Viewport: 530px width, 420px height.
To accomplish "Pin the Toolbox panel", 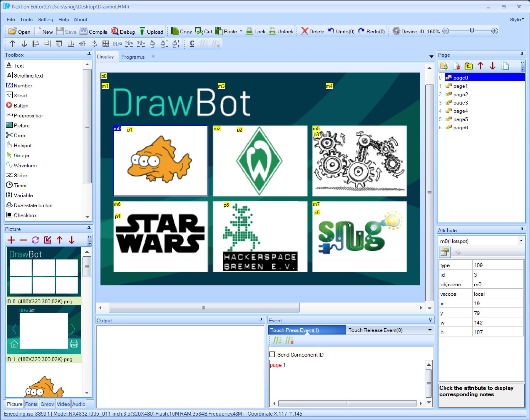I will [x=89, y=54].
